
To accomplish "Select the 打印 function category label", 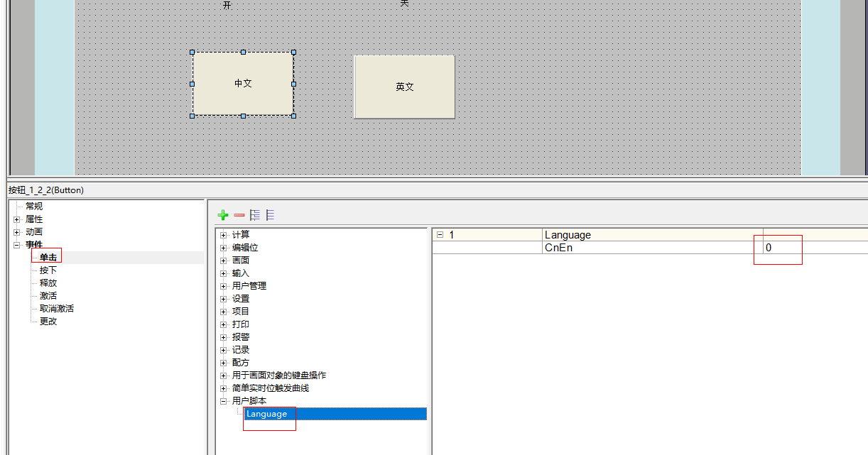I will 241,324.
